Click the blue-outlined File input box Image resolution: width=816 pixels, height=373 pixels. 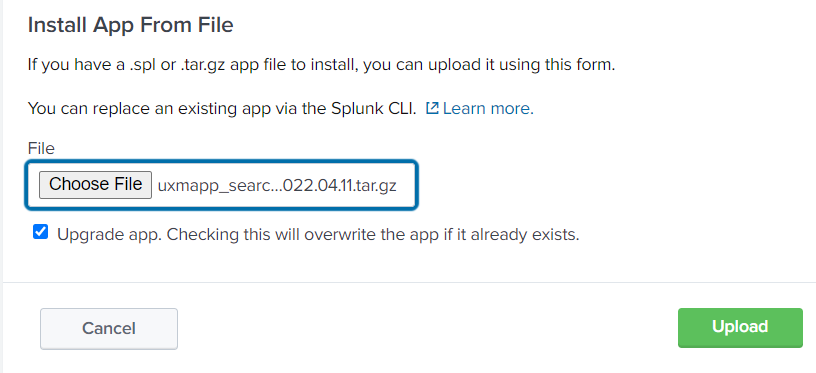222,185
